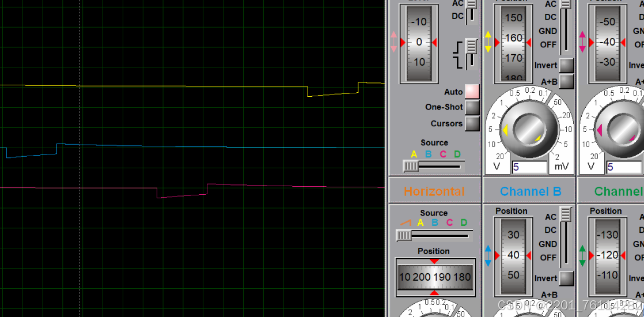Click the 20 V mark on Channel A dial

coord(500,156)
